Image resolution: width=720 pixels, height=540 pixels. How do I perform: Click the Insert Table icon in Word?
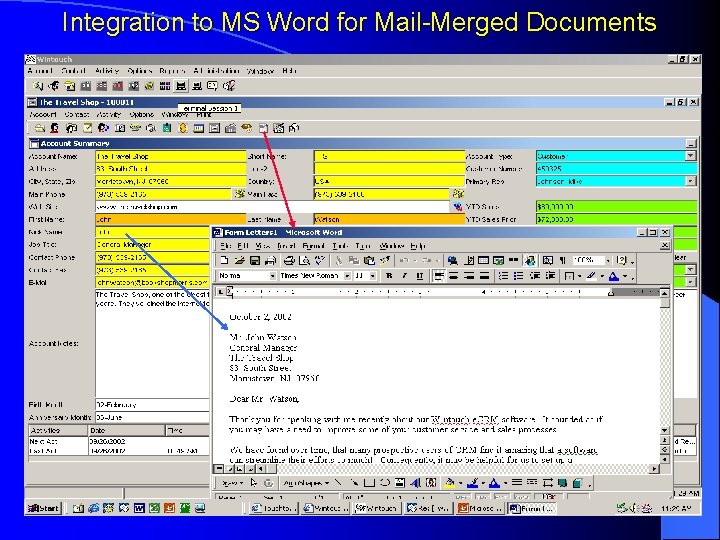pyautogui.click(x=483, y=261)
